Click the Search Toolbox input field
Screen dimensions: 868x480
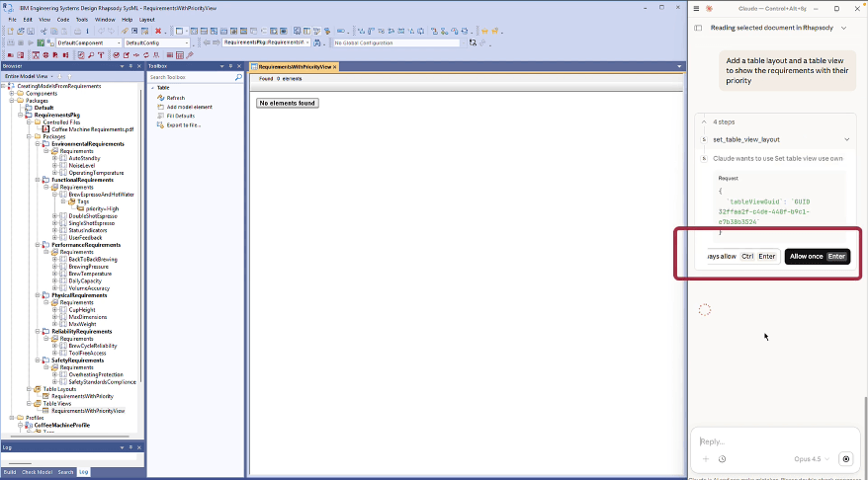191,77
